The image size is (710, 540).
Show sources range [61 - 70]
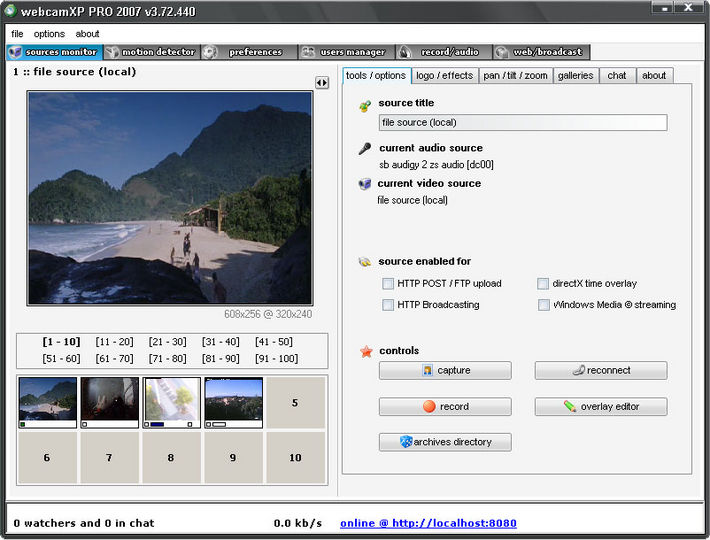[114, 358]
